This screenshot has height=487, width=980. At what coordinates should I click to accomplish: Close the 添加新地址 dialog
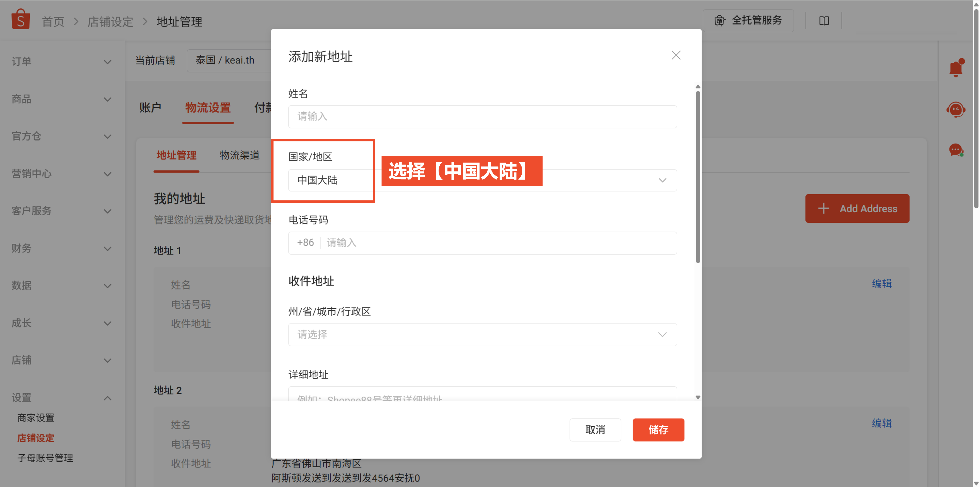tap(676, 55)
